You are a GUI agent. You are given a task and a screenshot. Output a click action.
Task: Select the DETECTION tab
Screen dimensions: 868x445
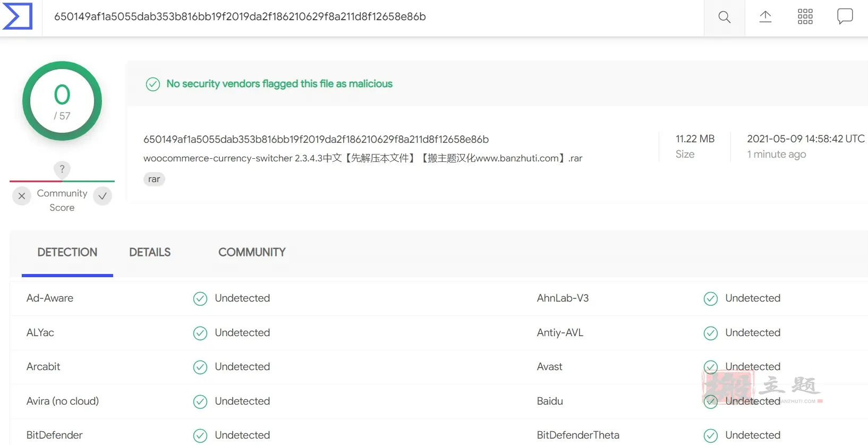(x=67, y=252)
